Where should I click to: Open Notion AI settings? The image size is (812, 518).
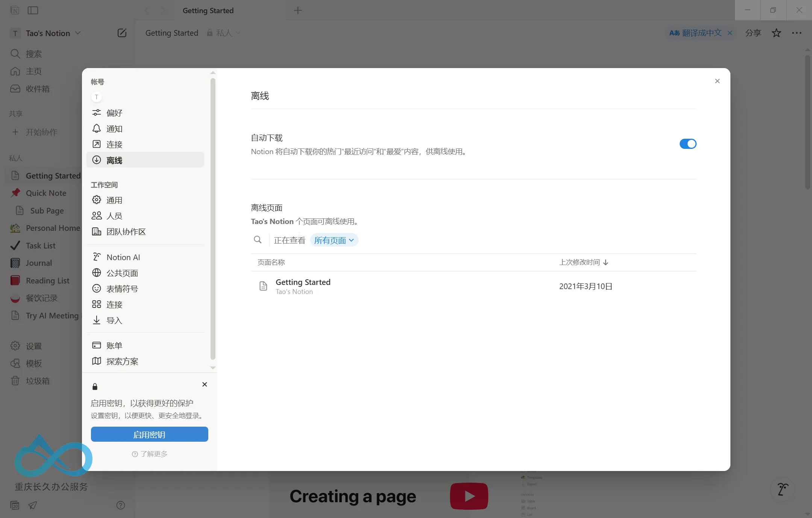click(x=145, y=257)
